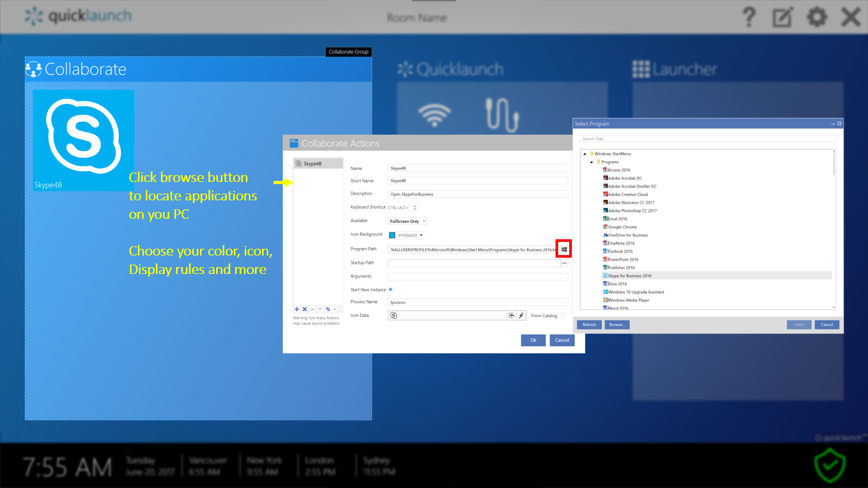Select Skype4B in the actions list
868x488 pixels.
[318, 164]
